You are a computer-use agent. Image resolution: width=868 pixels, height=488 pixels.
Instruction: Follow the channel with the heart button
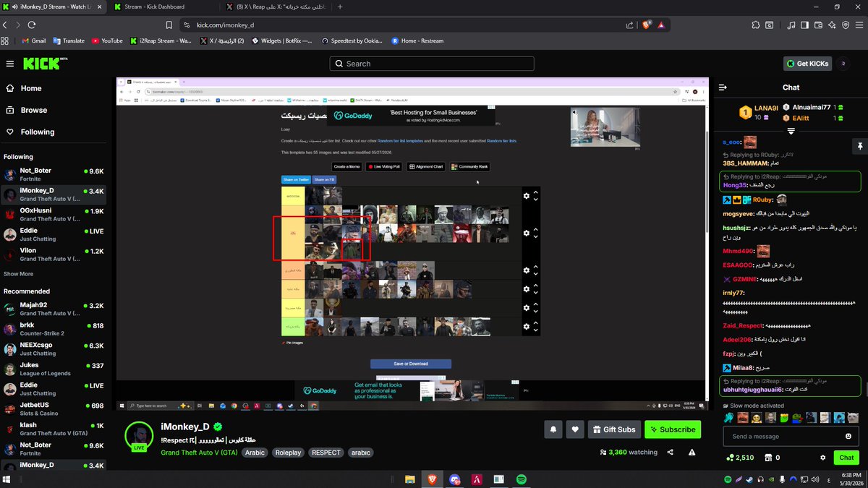click(575, 429)
